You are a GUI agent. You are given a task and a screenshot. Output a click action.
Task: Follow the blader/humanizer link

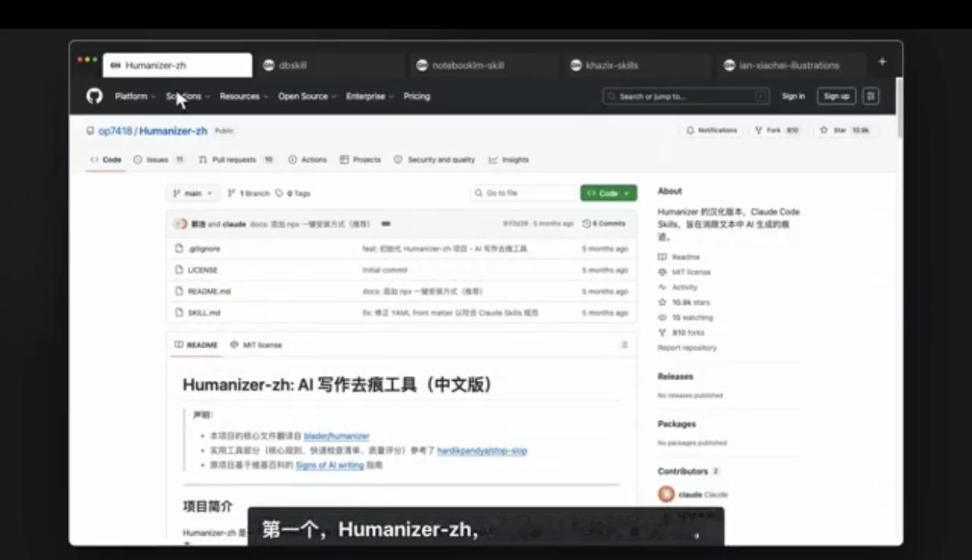337,436
